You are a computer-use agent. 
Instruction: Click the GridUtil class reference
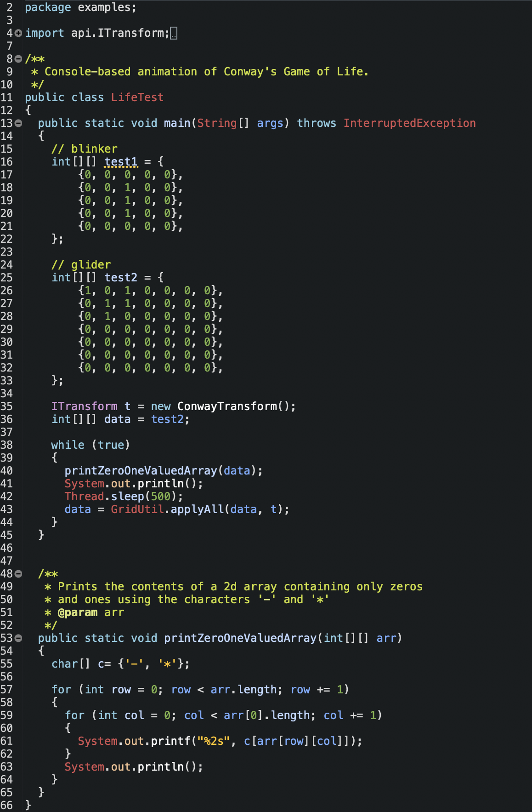[x=137, y=509]
